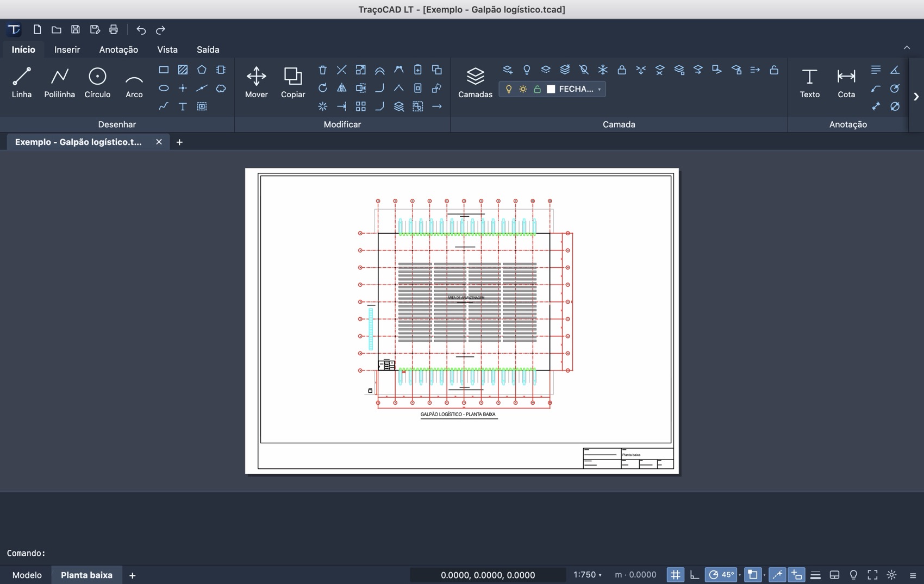Image resolution: width=924 pixels, height=584 pixels.
Task: Click the current layer white color swatch
Action: (551, 89)
